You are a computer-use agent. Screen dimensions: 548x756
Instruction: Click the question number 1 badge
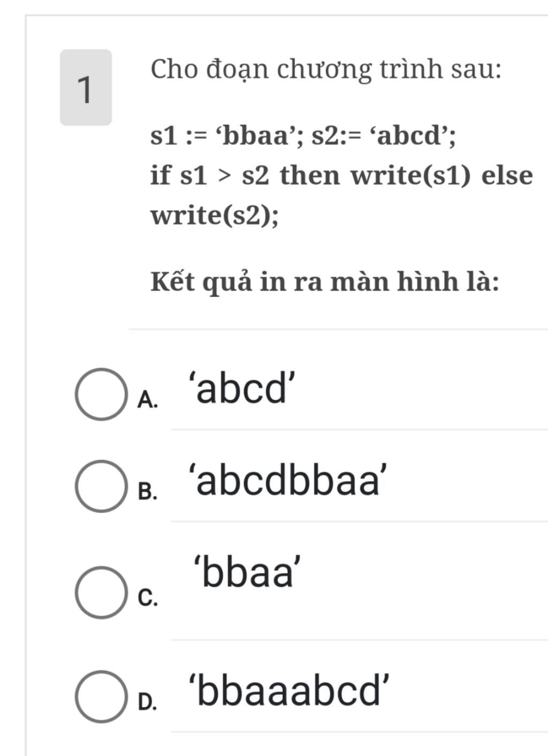(86, 87)
